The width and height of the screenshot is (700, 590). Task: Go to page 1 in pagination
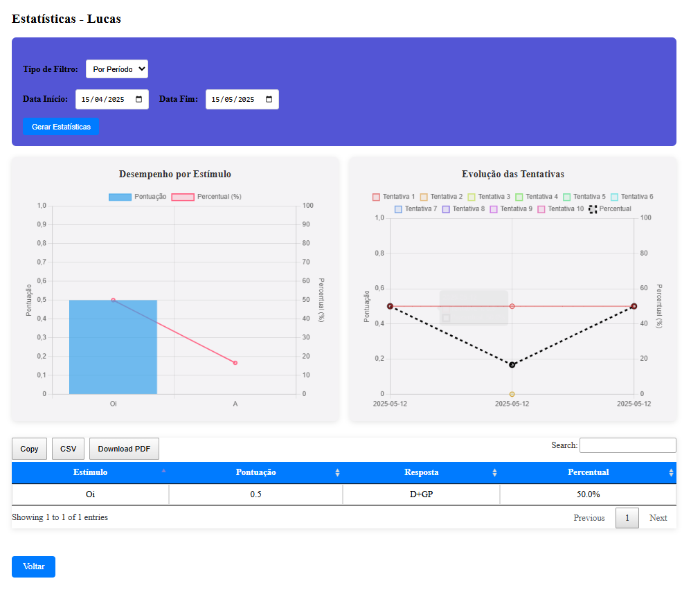[x=627, y=518]
